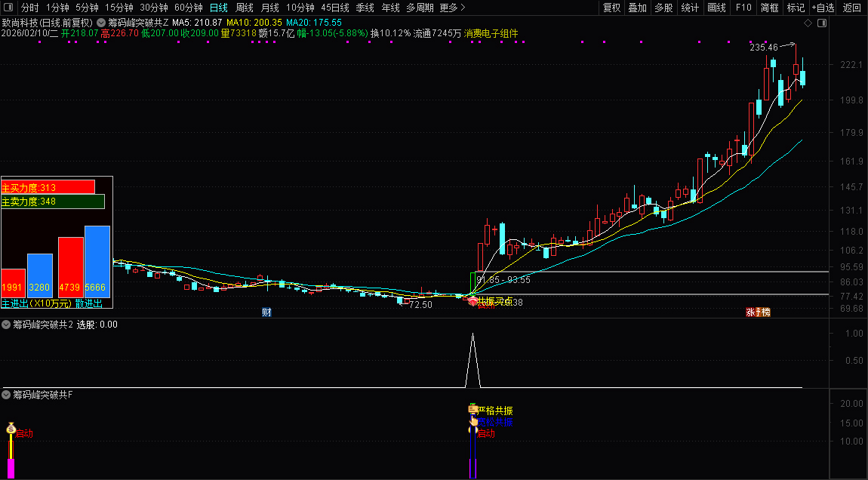Click the 散进出 label in inset

89,303
